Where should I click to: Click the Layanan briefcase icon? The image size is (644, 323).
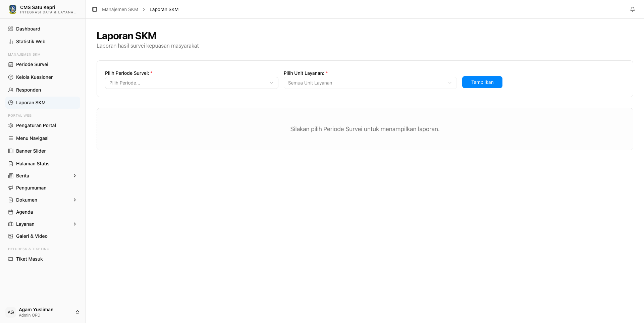(x=11, y=224)
